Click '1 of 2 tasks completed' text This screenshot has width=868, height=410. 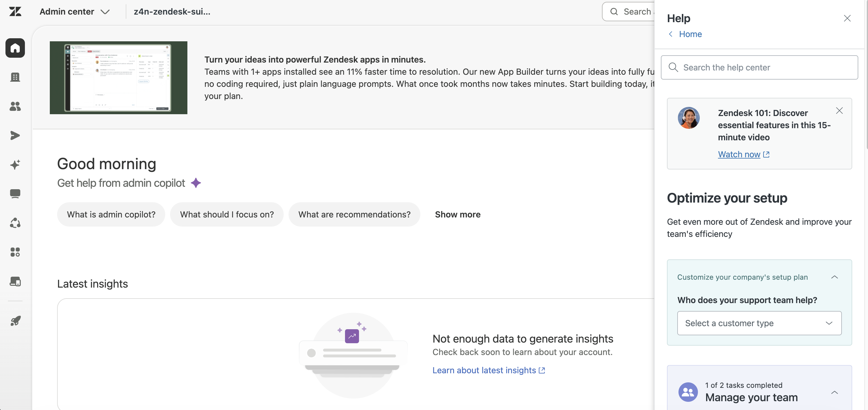coord(744,385)
